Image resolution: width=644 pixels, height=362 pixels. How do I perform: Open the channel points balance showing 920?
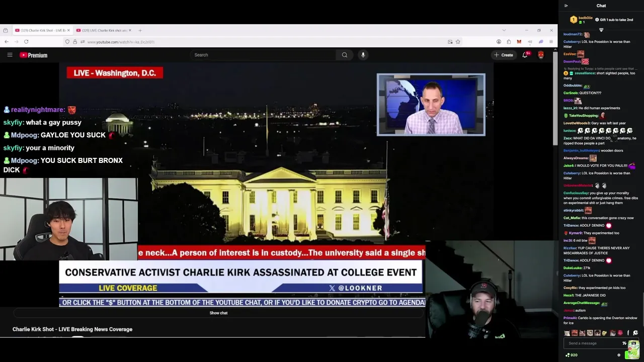tap(571, 355)
